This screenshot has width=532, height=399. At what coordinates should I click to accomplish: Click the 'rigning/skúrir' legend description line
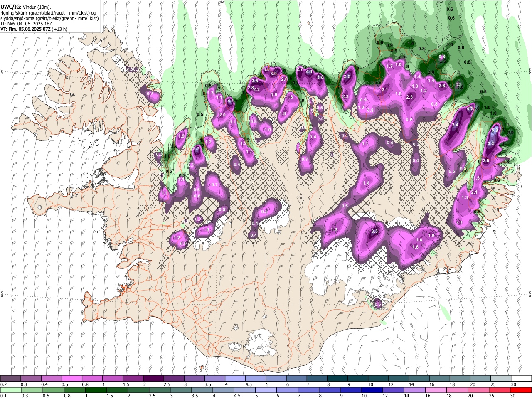49,13
